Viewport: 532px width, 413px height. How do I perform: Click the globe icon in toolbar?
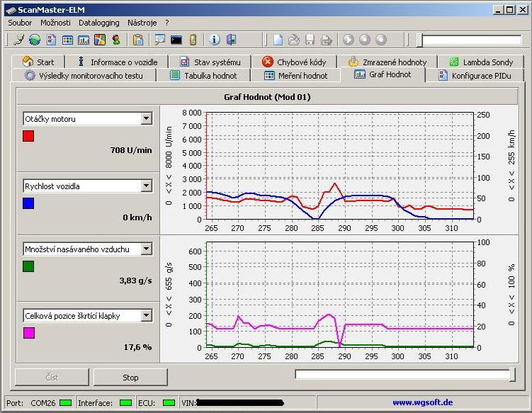click(x=35, y=40)
